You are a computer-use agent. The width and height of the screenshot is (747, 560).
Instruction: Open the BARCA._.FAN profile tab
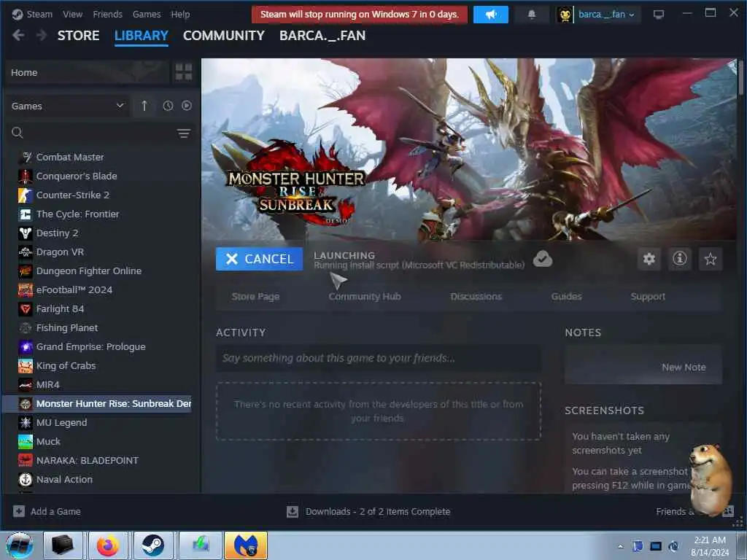[322, 36]
